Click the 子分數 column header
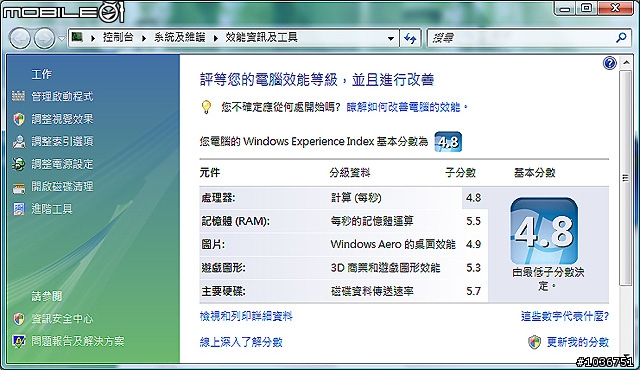This screenshot has height=370, width=640. click(x=460, y=173)
